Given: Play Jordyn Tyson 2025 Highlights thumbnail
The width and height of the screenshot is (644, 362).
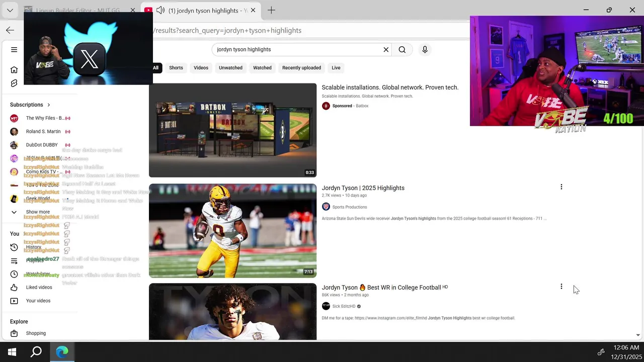Looking at the screenshot, I should (x=232, y=231).
